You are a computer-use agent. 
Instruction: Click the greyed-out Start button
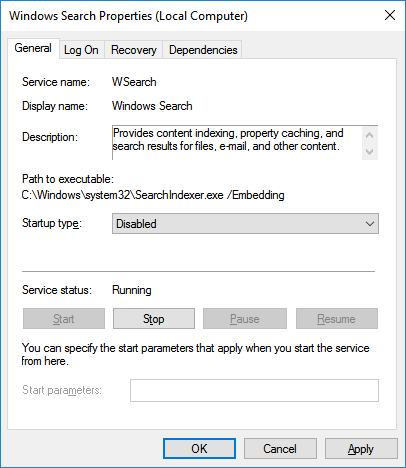(x=64, y=319)
